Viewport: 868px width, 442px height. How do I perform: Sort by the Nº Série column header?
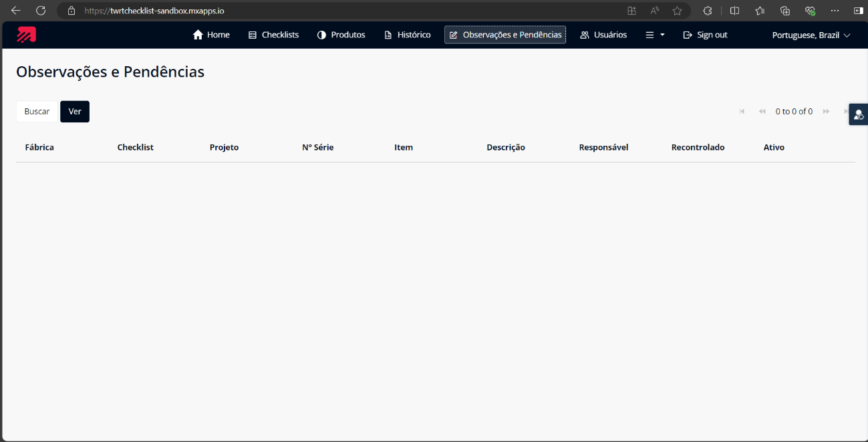pyautogui.click(x=317, y=147)
